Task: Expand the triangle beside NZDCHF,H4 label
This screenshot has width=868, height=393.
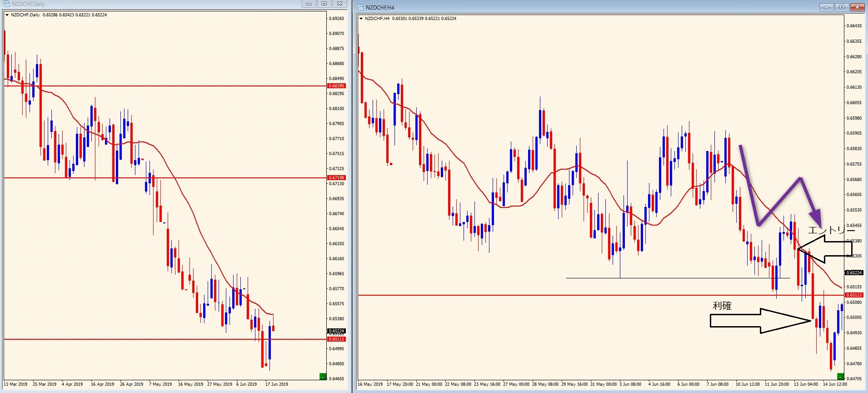Action: [x=361, y=19]
